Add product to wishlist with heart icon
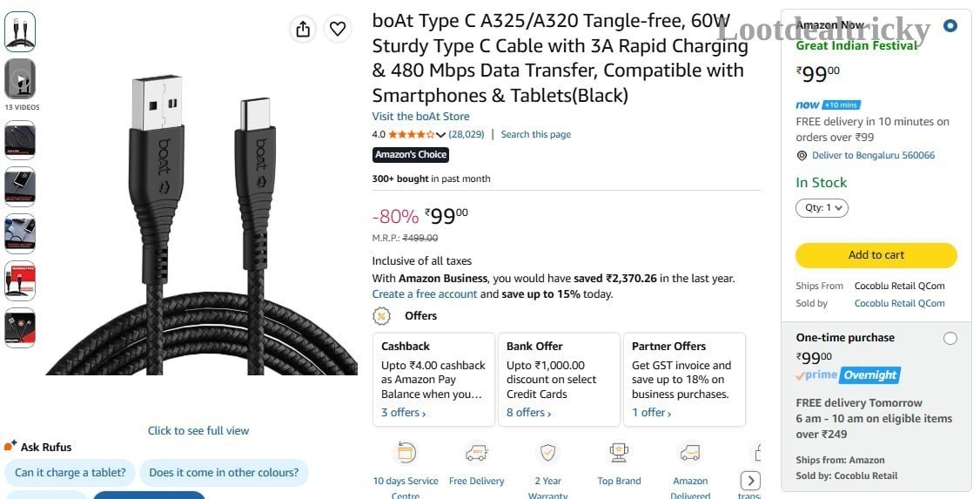Screen dimensions: 980x499 (338, 29)
